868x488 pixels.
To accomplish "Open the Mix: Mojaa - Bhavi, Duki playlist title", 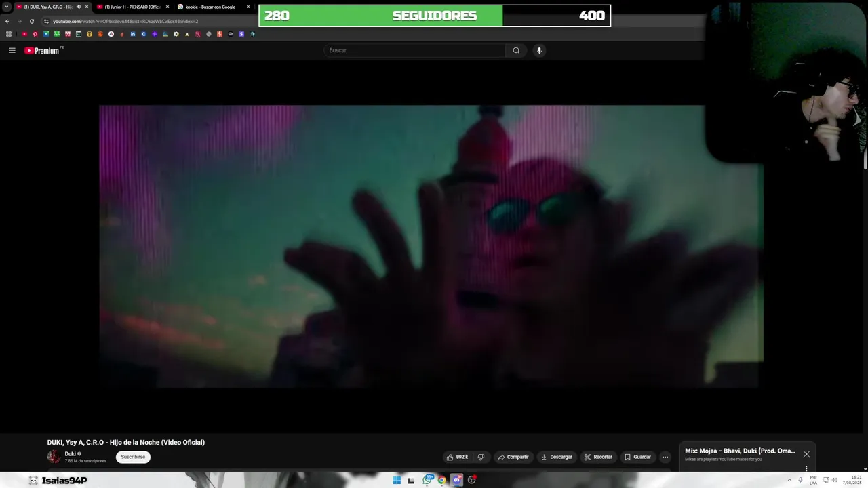I will pos(740,451).
